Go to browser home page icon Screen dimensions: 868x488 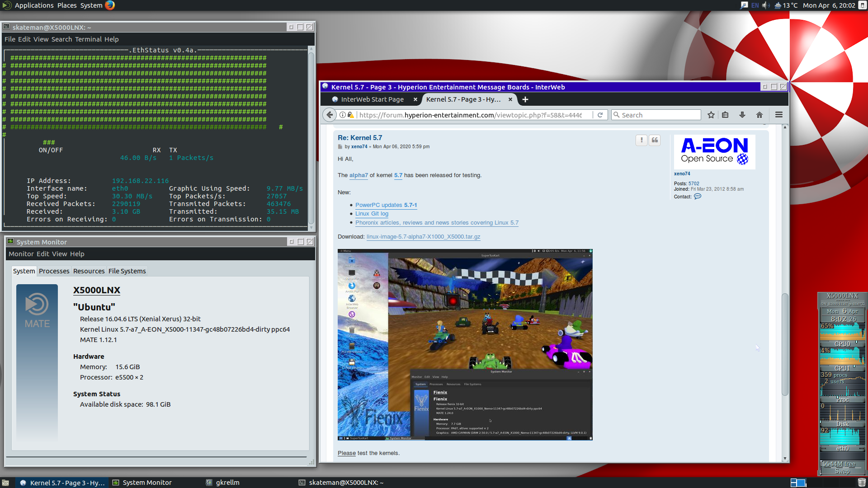tap(759, 115)
